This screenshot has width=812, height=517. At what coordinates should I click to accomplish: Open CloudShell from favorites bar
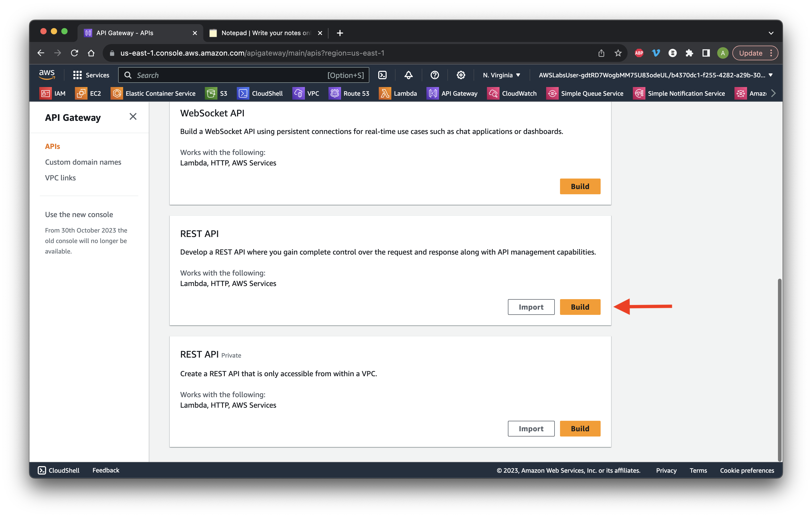(x=260, y=94)
